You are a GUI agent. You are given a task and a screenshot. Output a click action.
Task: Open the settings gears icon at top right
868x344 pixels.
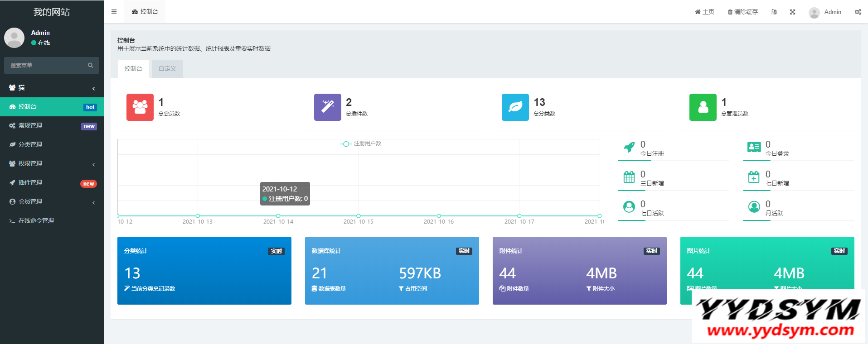[x=858, y=12]
